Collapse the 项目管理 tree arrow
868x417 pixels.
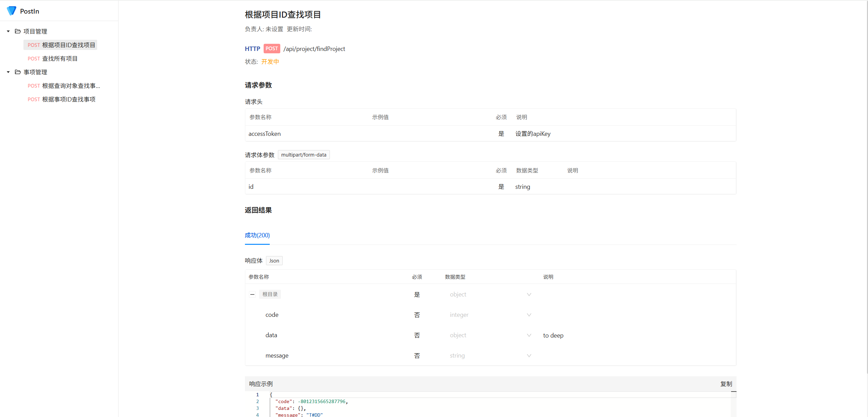coord(8,31)
